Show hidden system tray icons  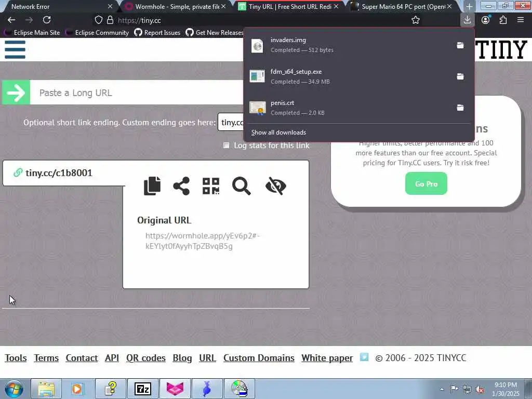pyautogui.click(x=442, y=389)
